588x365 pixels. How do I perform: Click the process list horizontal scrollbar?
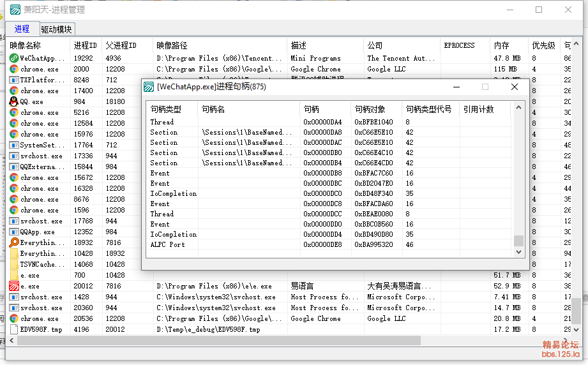(x=211, y=341)
